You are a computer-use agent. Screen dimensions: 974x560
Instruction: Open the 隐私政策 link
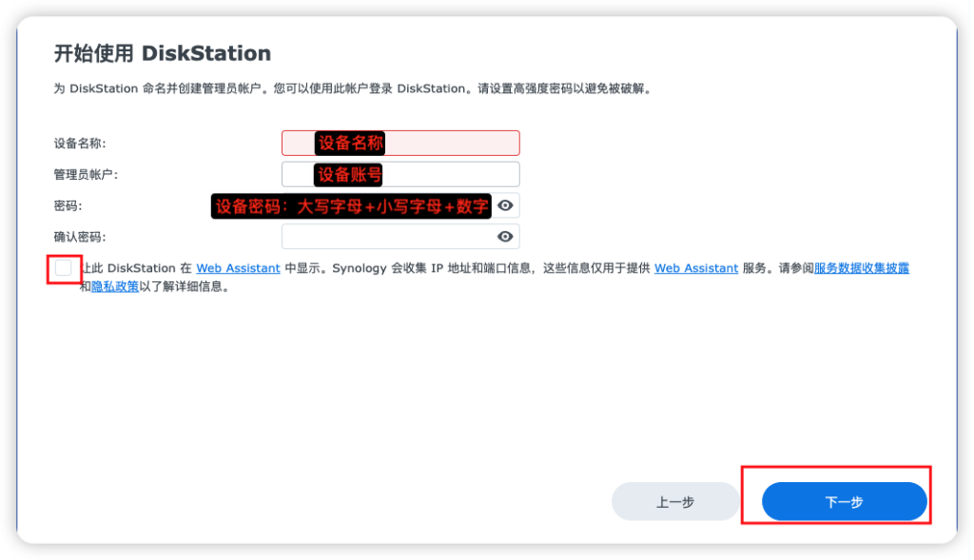click(115, 286)
